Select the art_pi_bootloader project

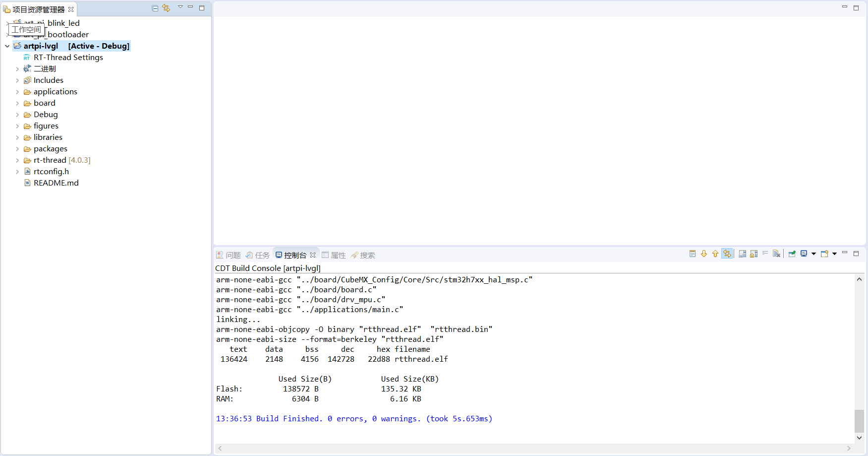pyautogui.click(x=56, y=35)
